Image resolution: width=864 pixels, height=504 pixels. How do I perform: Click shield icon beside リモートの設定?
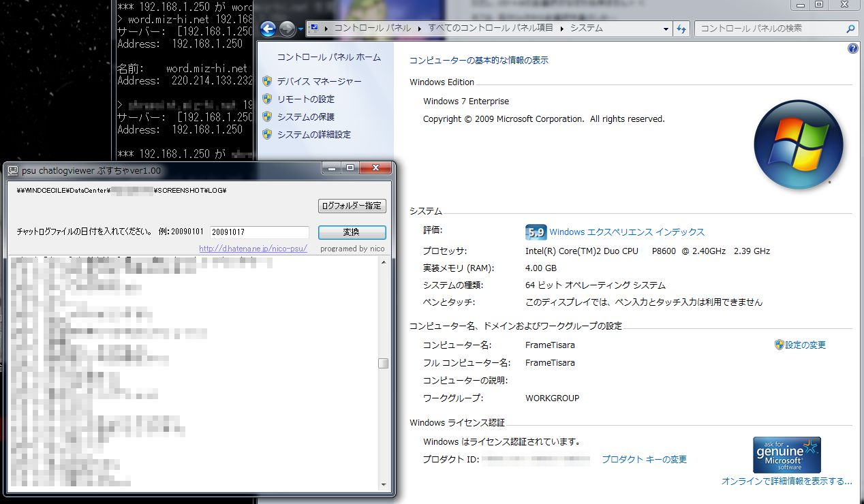pyautogui.click(x=267, y=99)
